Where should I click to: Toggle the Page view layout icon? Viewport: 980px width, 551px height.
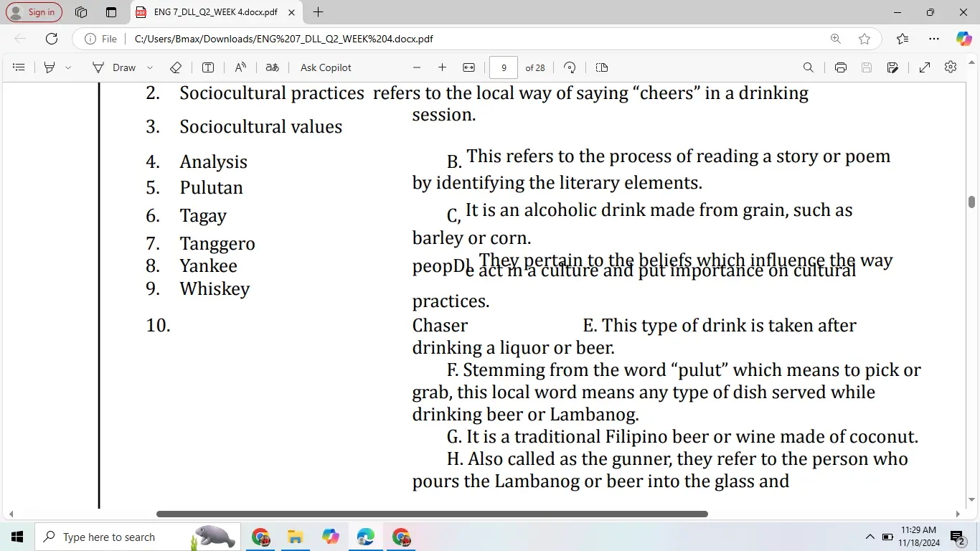[602, 67]
